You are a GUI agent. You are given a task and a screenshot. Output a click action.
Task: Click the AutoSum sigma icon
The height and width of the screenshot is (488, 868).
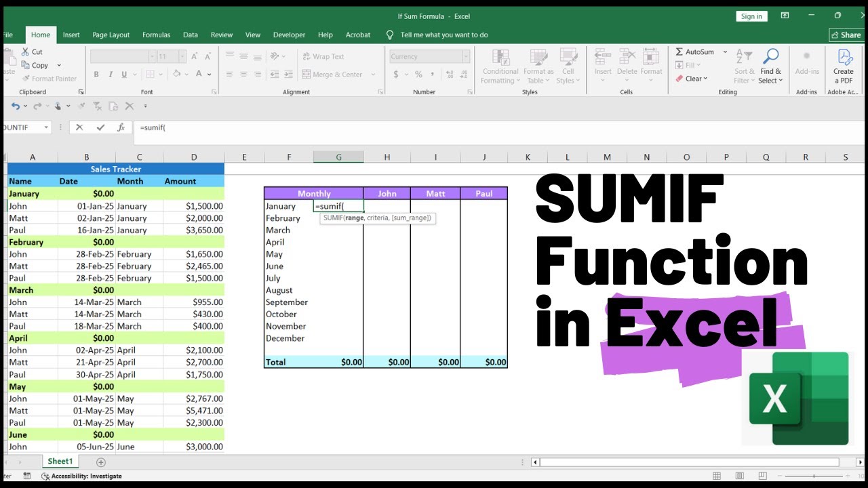[x=679, y=52]
